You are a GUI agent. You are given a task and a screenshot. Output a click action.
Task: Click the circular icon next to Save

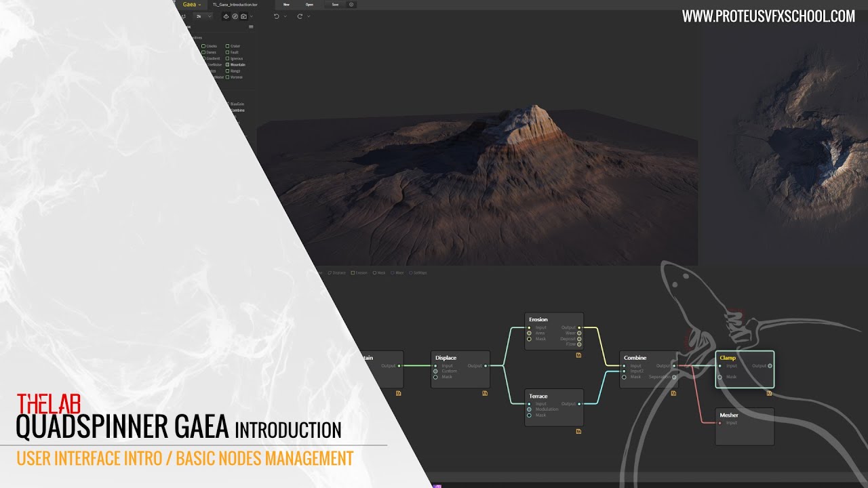(351, 5)
